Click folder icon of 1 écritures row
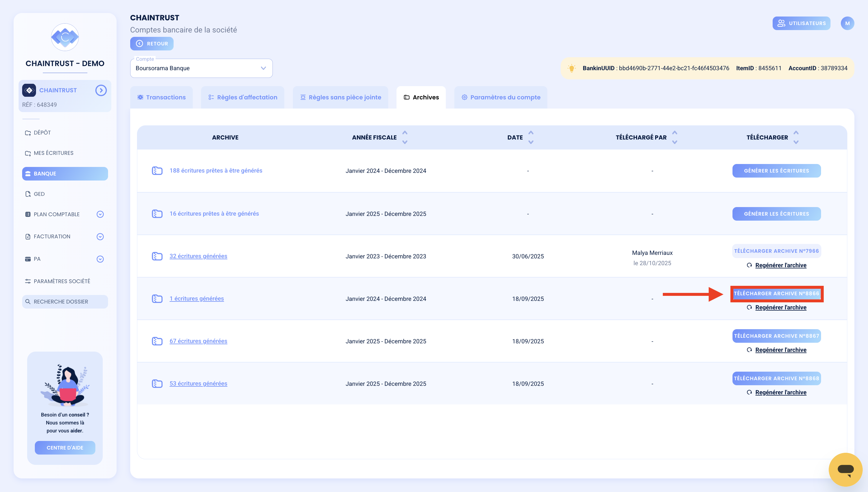Screen dimensions: 868x492 (x=157, y=299)
